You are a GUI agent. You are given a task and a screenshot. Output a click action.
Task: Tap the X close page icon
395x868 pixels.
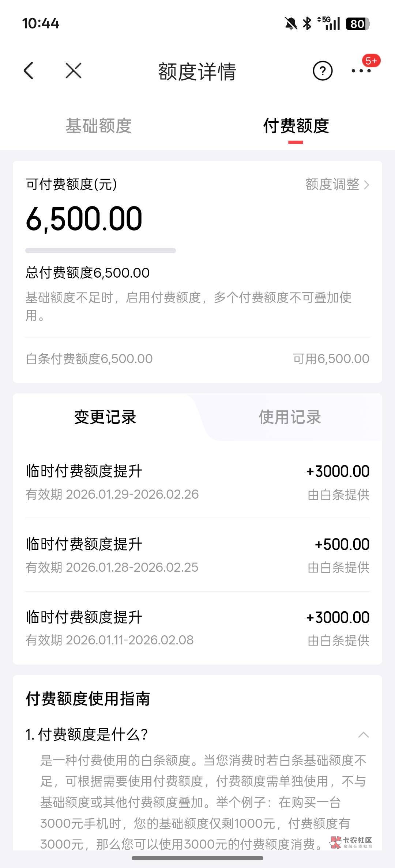[74, 71]
